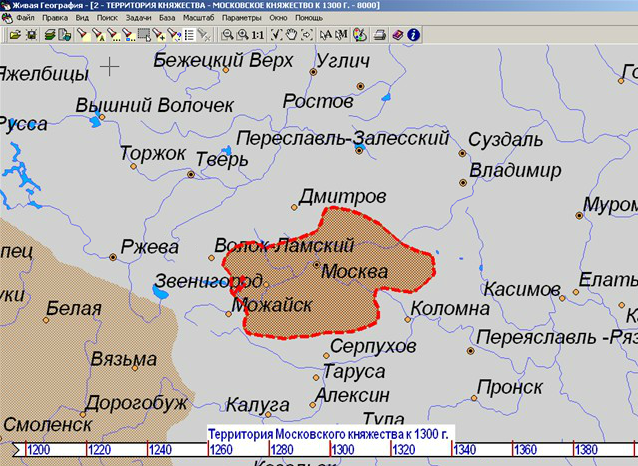Select the hand pan tool

(290, 35)
